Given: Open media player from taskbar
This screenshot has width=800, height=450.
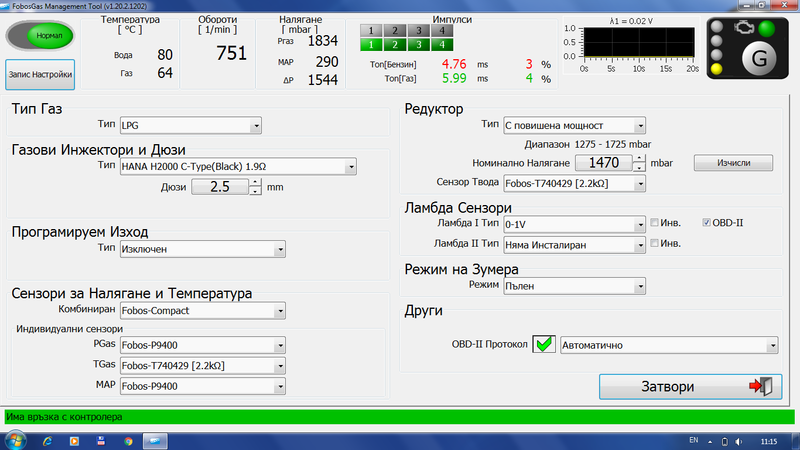Looking at the screenshot, I should 74,441.
